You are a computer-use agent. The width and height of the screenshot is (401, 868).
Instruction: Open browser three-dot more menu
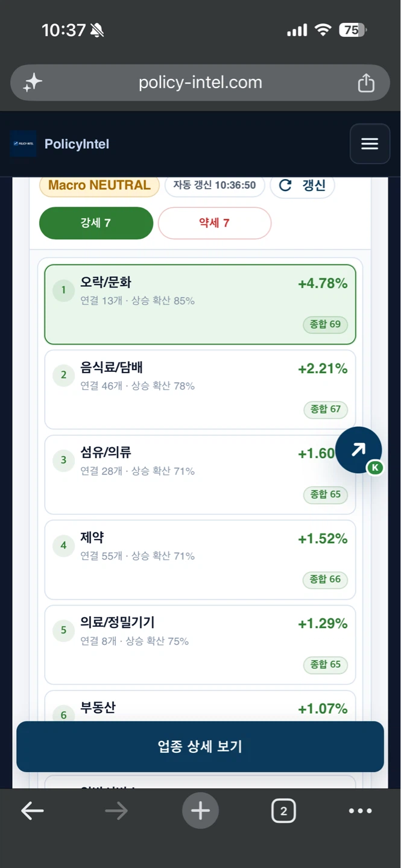(360, 811)
